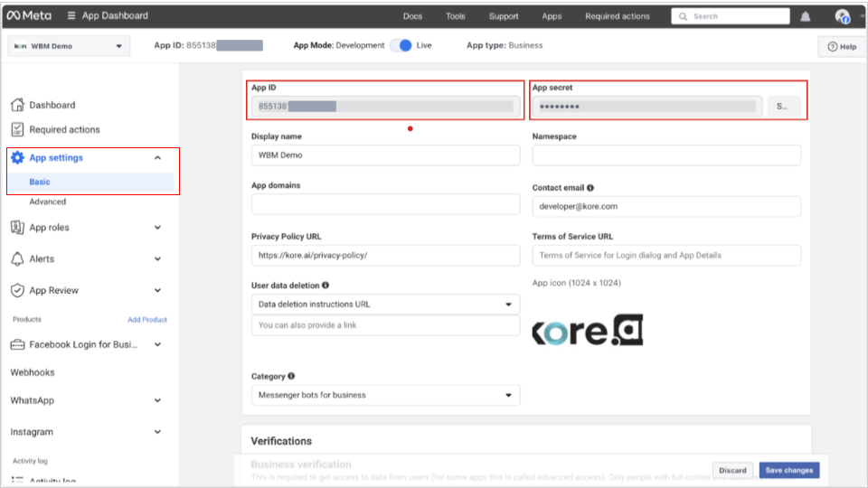This screenshot has height=488, width=868.
Task: Click the Dashboard home icon in sidebar
Action: (x=17, y=105)
